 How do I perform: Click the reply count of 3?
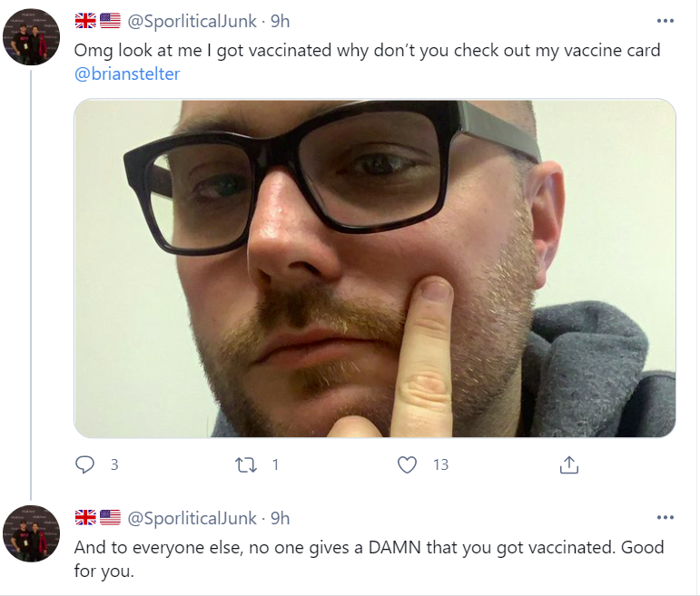coord(114,464)
